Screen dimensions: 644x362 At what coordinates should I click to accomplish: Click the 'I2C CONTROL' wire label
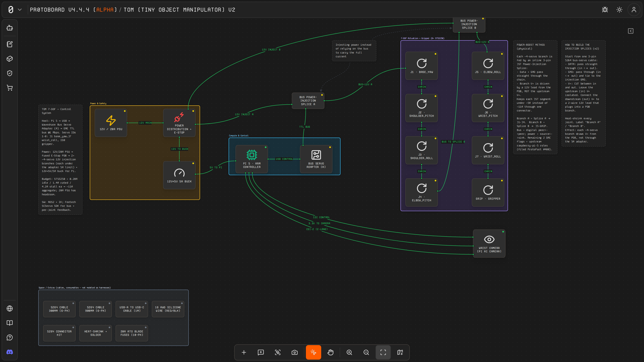click(321, 217)
